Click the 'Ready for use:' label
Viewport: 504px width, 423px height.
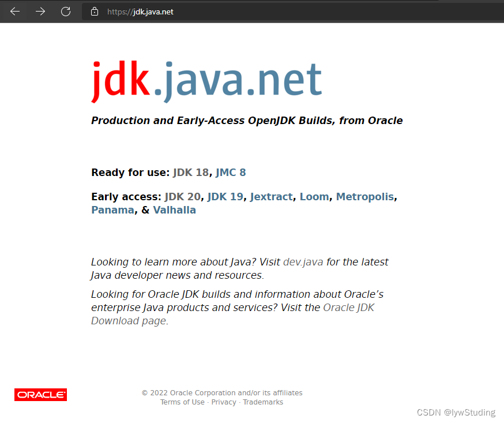tap(130, 173)
